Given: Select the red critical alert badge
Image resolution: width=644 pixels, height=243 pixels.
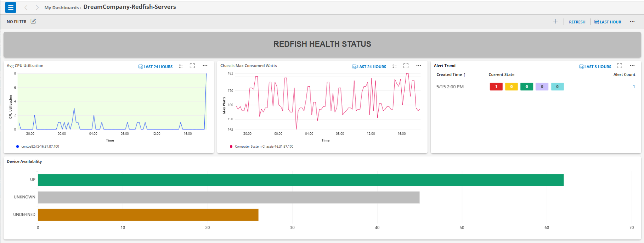Looking at the screenshot, I should pyautogui.click(x=496, y=87).
